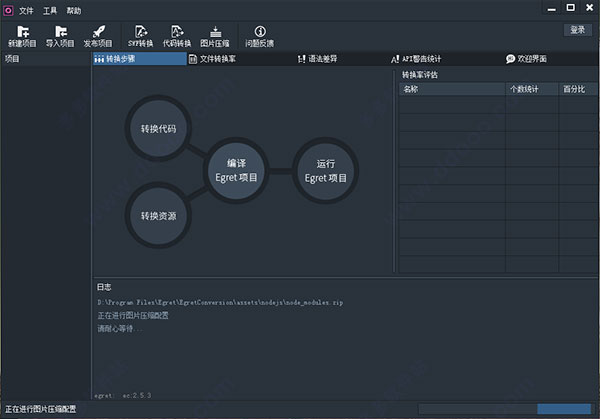Click the 编译 Egret 项目 step circle
600x419 pixels.
(236, 171)
